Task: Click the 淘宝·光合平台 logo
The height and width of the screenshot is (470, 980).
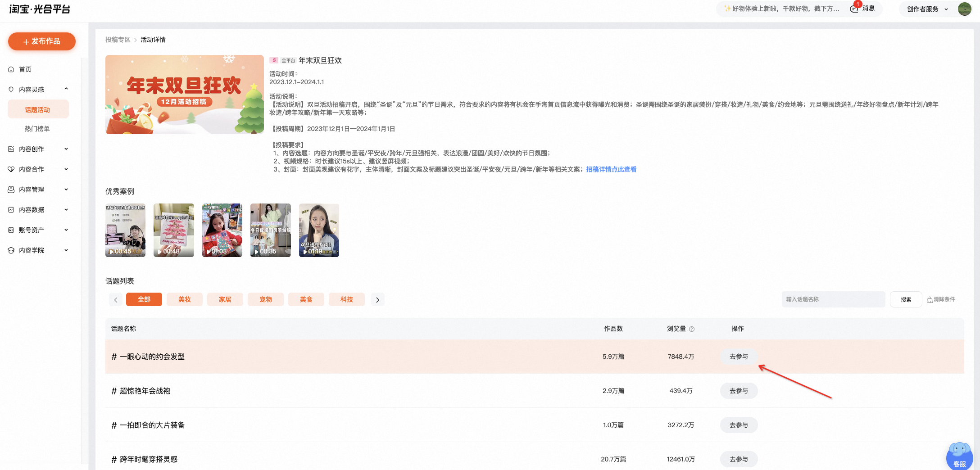Action: click(40, 9)
